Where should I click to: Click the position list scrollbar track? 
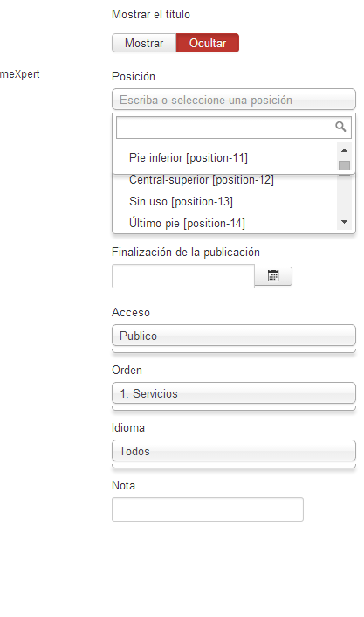[344, 195]
